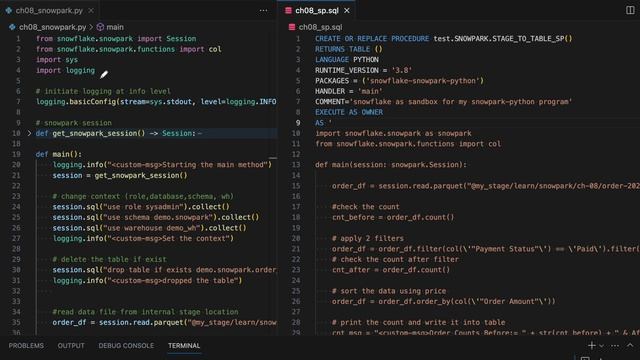Open the PROBLEMS panel tab

click(x=26, y=346)
